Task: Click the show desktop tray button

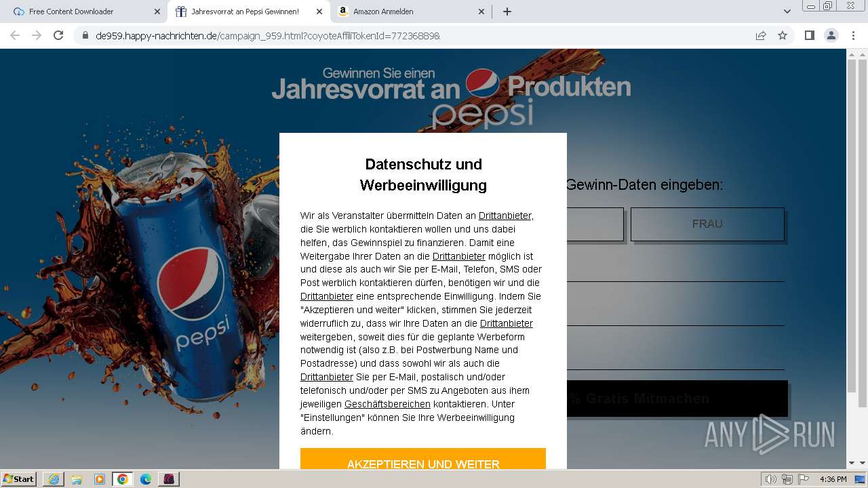Action: [861, 479]
